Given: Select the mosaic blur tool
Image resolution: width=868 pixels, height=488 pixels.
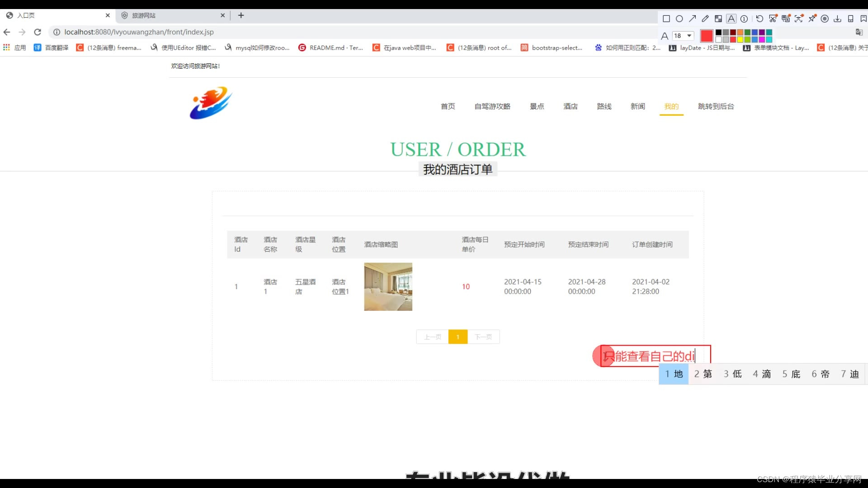Looking at the screenshot, I should pyautogui.click(x=718, y=19).
